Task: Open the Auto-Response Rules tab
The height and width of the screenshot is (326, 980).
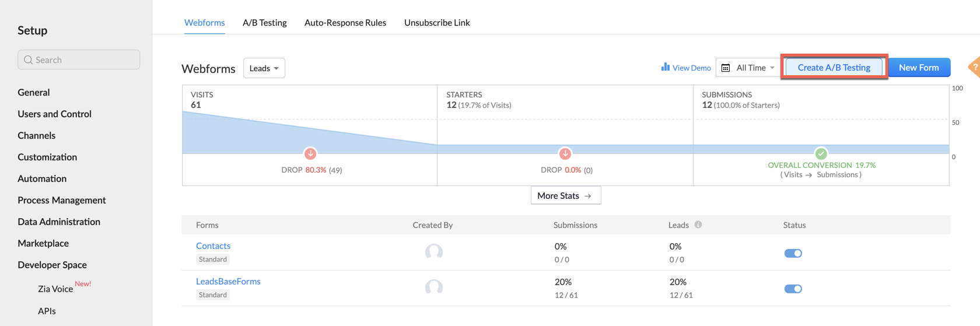Action: tap(345, 23)
